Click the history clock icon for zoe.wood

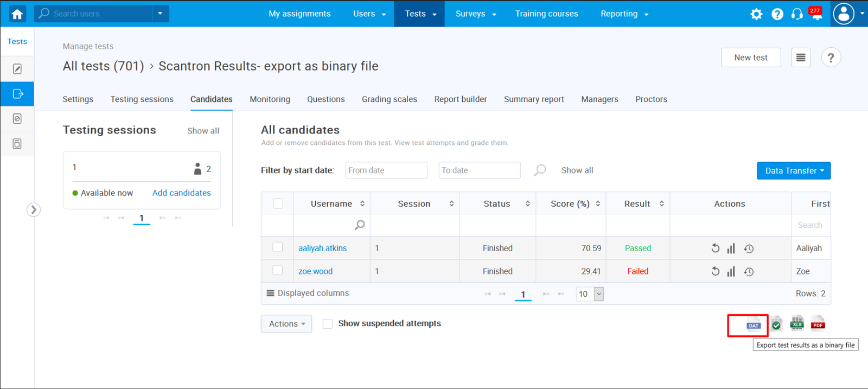(x=749, y=272)
